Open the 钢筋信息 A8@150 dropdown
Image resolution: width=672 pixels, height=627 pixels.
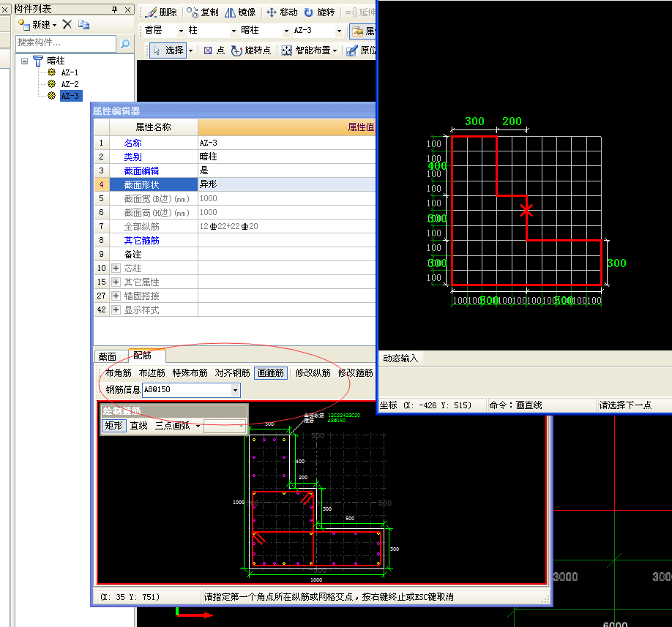(235, 390)
